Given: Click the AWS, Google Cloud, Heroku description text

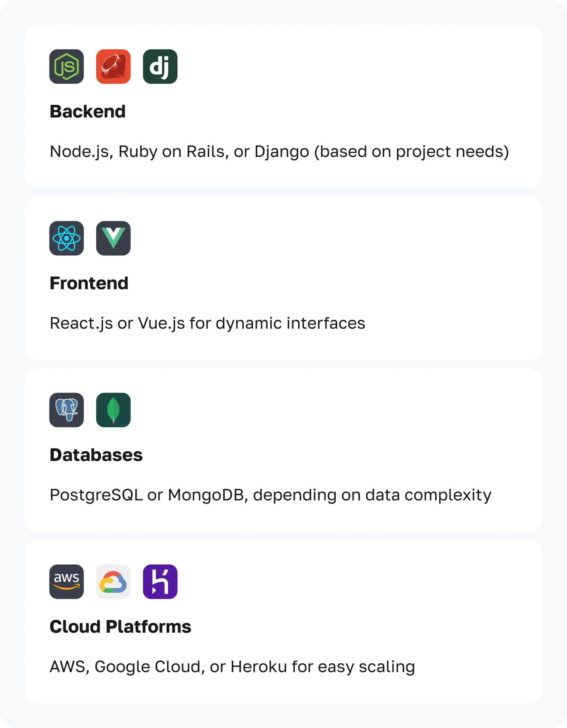Looking at the screenshot, I should (x=232, y=666).
